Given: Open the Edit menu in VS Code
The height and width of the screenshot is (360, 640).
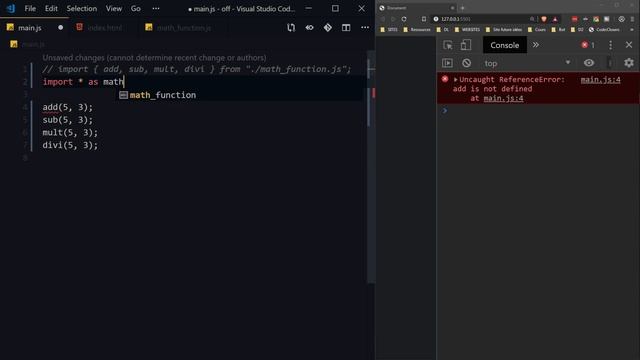Looking at the screenshot, I should point(51,8).
